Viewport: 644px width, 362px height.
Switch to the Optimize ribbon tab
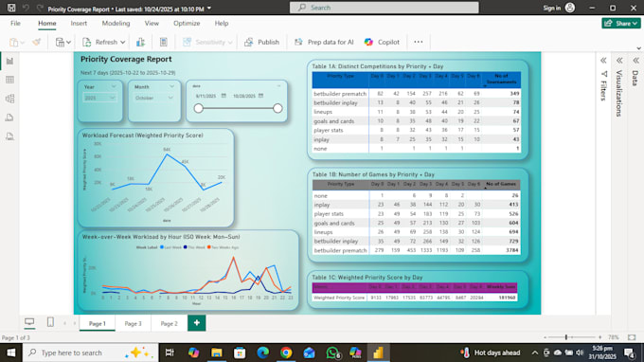pos(187,24)
